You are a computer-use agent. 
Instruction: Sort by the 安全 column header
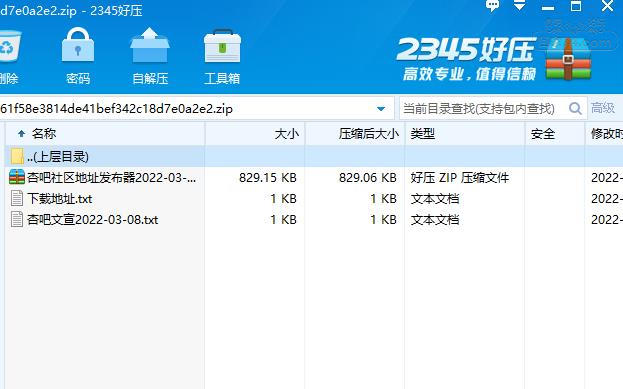tap(555, 134)
